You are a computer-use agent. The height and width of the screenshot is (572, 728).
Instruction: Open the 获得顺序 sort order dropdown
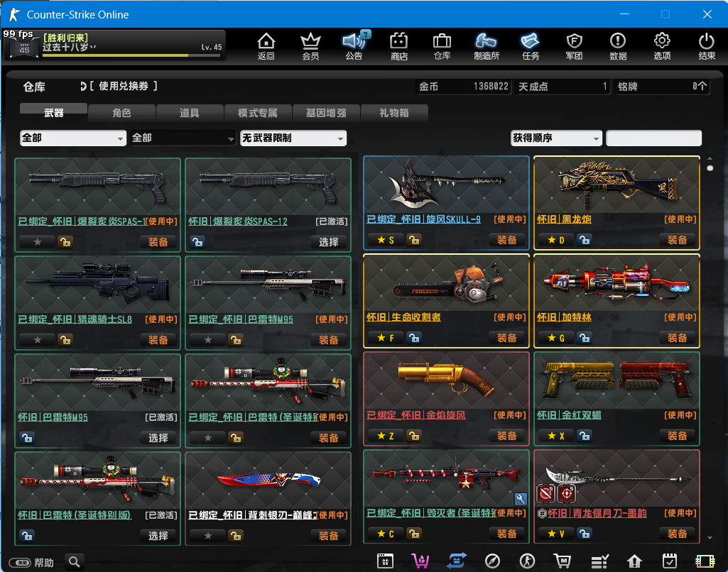click(x=556, y=138)
